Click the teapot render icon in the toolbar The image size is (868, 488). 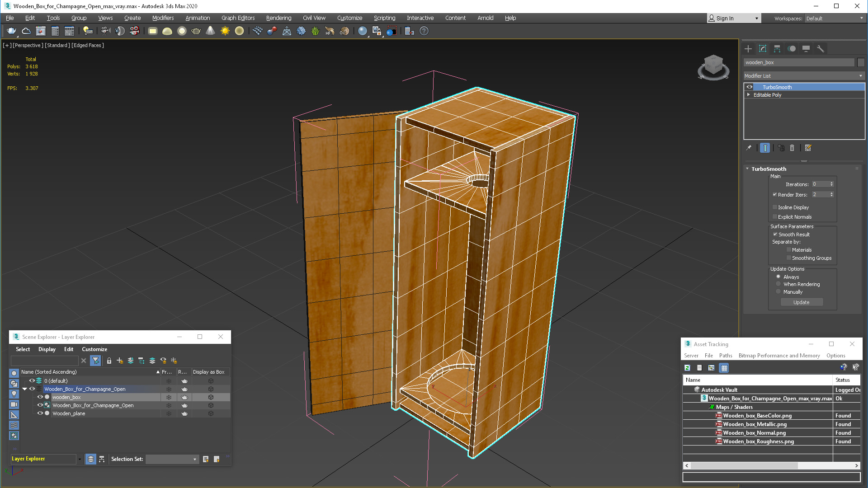coord(11,31)
